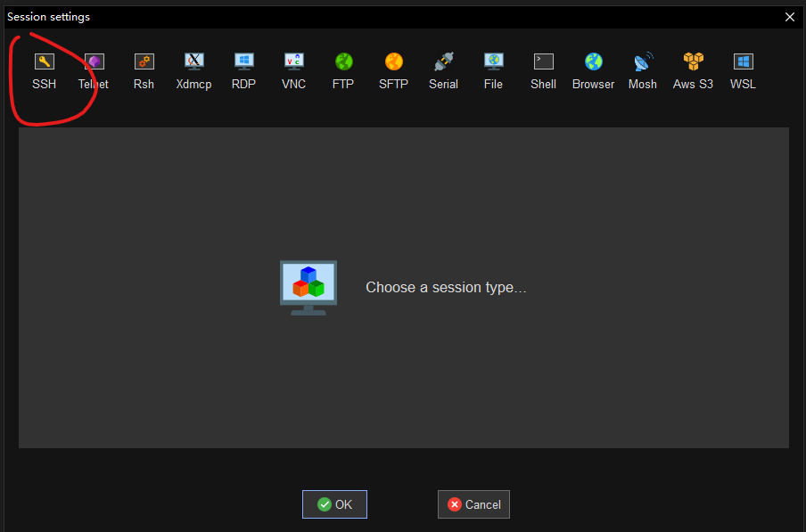Viewport: 806px width, 532px height.
Task: Pick the Xdmcp session icon
Action: [x=193, y=71]
